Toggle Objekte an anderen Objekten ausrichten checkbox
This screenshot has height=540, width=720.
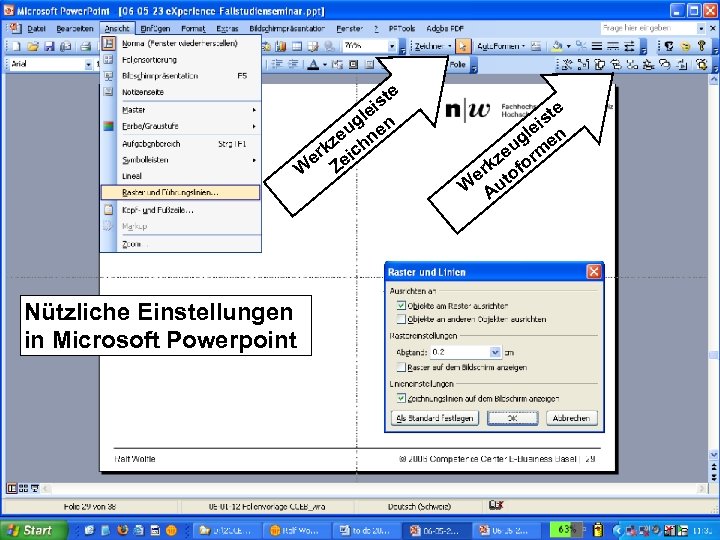point(401,319)
